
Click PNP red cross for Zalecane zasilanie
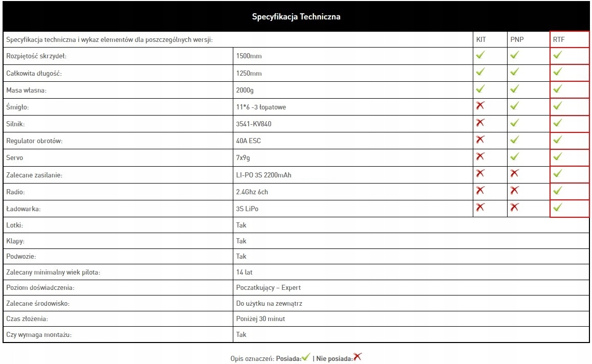(x=514, y=174)
